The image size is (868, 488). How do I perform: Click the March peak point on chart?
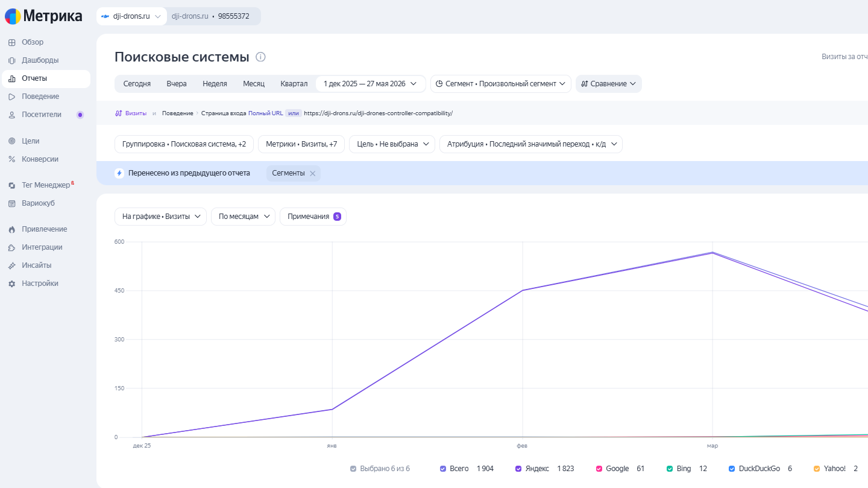point(712,253)
